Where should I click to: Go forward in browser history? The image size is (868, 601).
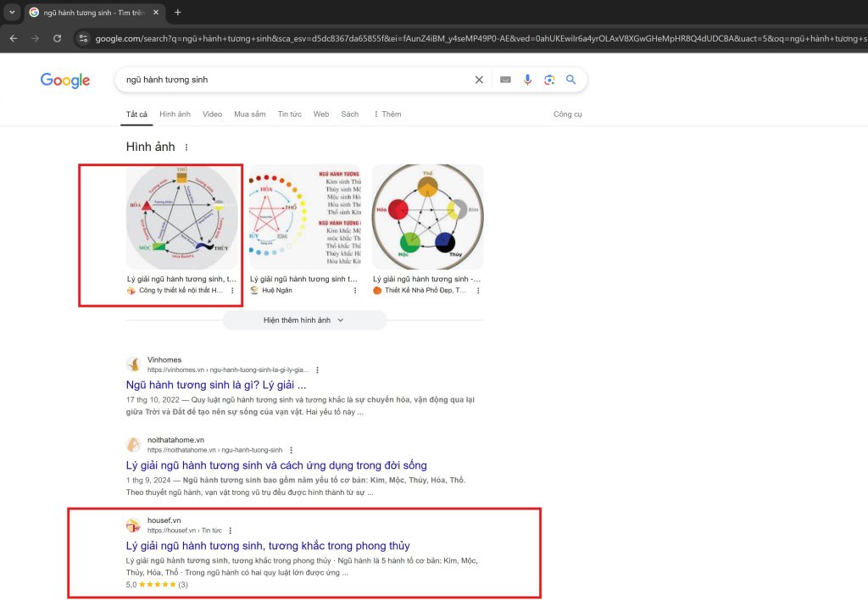point(35,38)
